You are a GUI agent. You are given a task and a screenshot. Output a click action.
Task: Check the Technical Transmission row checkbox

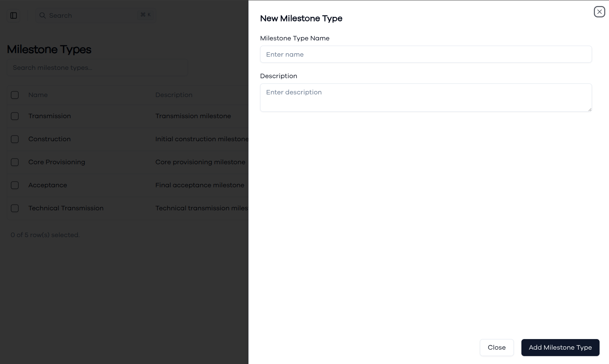coord(15,208)
